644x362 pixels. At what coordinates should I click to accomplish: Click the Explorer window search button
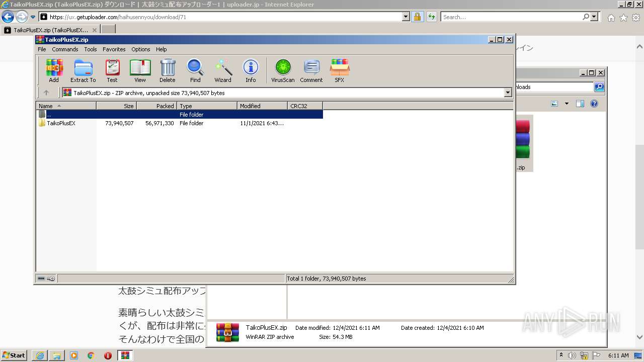click(599, 87)
